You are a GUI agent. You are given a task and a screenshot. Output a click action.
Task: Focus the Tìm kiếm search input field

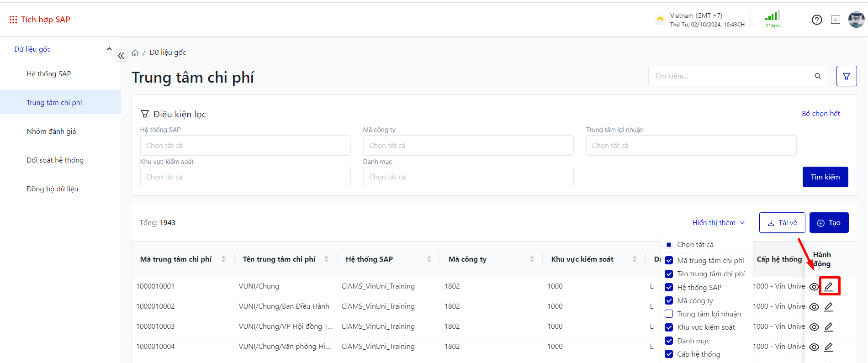731,76
